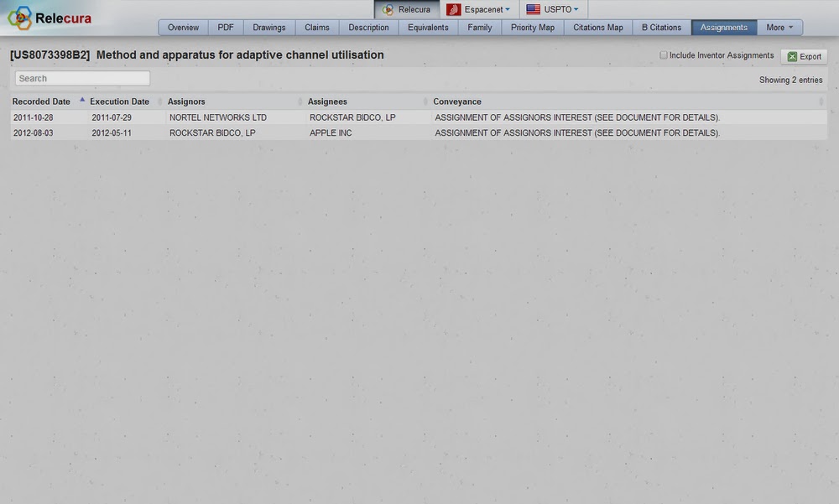Screen dimensions: 839x504
Task: Click ROCKSTAR BIDCO, LP in Assignees column
Action: [352, 117]
